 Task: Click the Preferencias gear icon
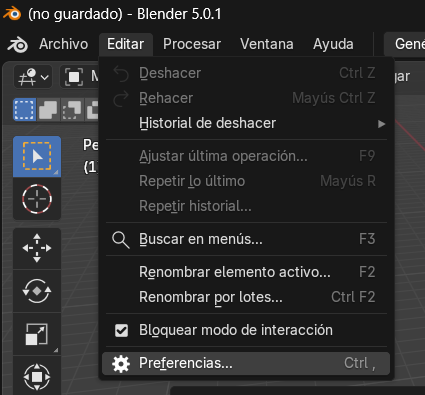[121, 364]
